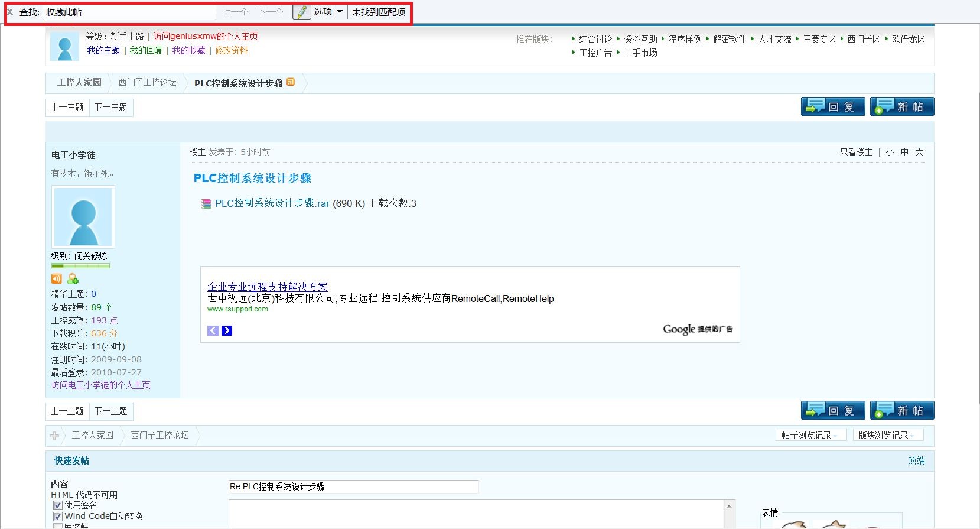The width and height of the screenshot is (980, 529).
Task: Expand the 版块浏览记录 dropdown
Action: point(887,435)
